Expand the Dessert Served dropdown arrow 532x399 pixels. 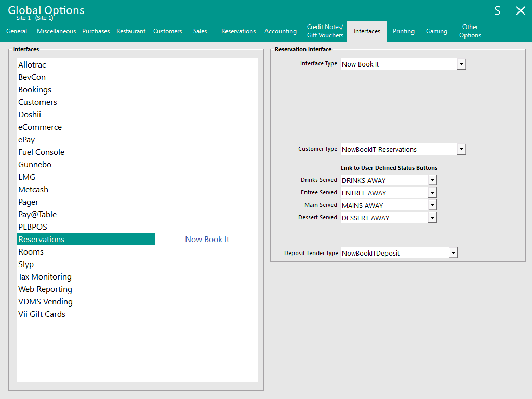(432, 218)
